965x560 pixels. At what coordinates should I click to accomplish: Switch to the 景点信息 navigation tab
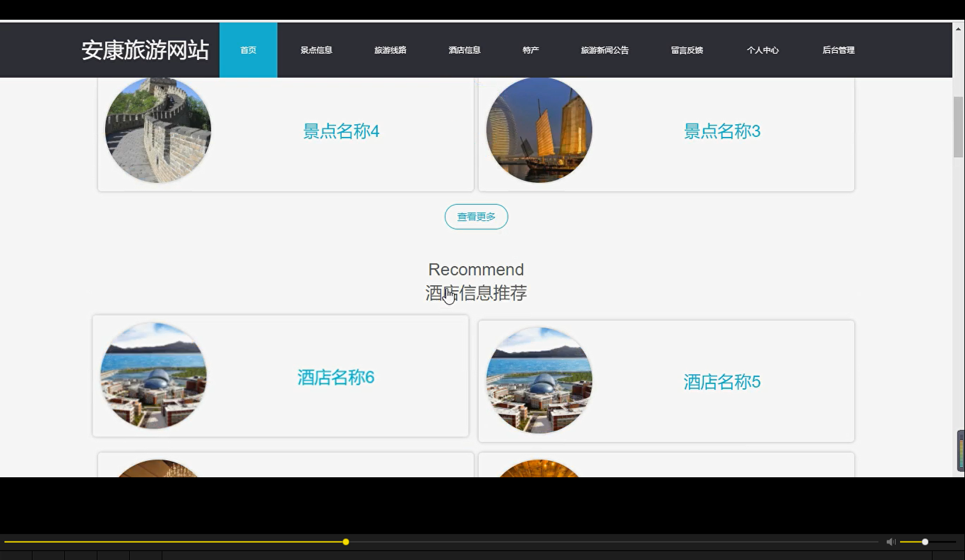click(316, 50)
